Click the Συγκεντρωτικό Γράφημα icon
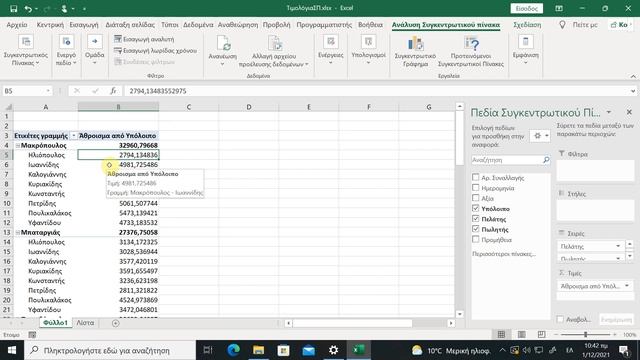This screenshot has height=360, width=640. 416,44
